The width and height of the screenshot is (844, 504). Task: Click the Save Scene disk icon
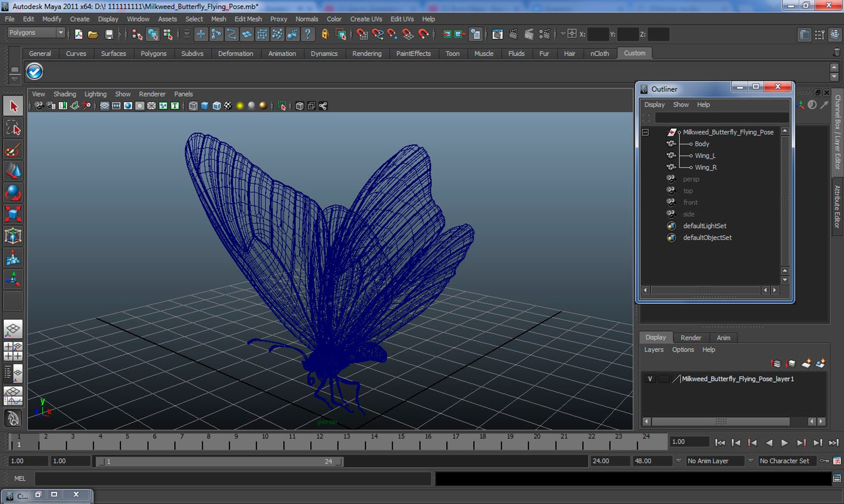[109, 34]
